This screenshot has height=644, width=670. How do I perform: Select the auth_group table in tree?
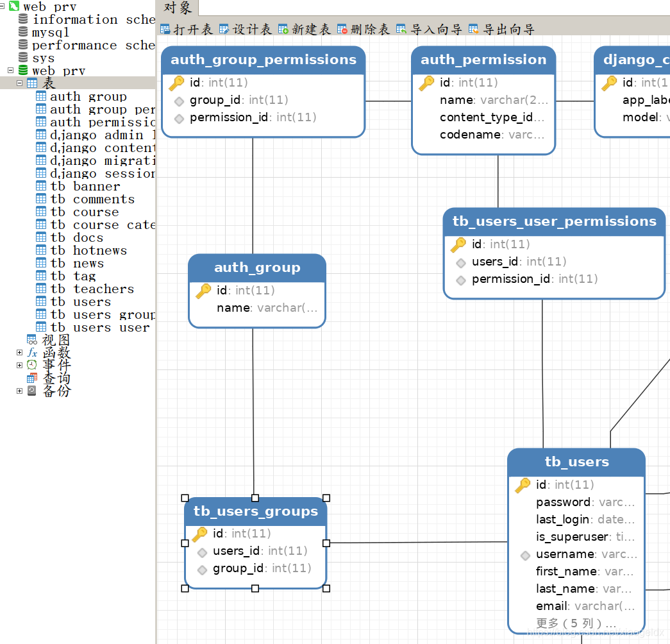tap(88, 96)
